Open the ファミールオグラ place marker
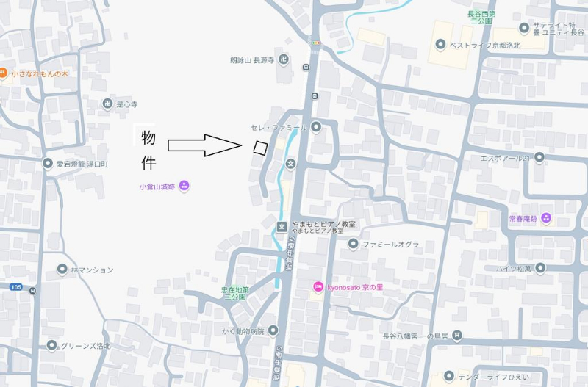 [x=353, y=244]
